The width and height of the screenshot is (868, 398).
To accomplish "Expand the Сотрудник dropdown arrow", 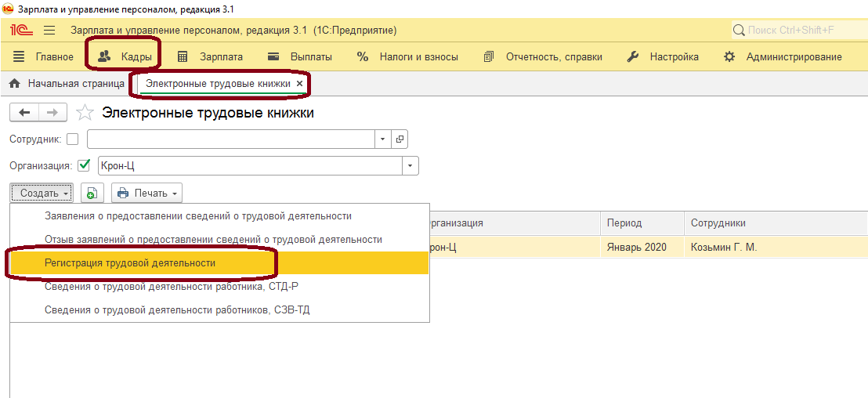I will [x=382, y=139].
